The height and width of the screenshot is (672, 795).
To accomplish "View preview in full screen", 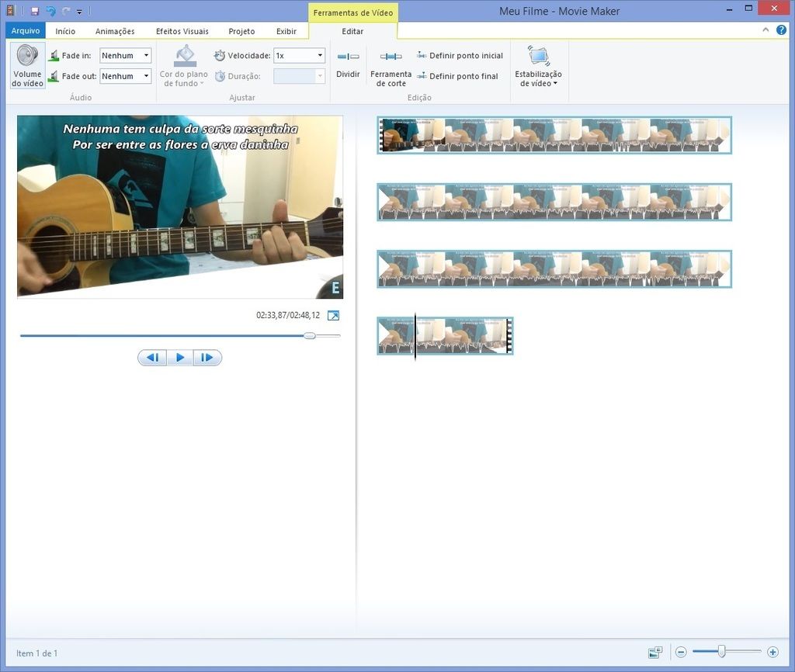I will pyautogui.click(x=334, y=316).
